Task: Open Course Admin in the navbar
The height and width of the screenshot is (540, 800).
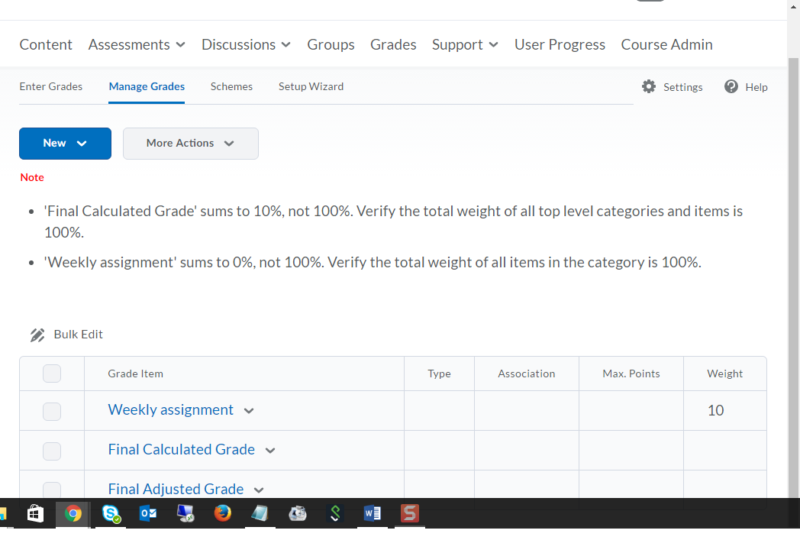Action: tap(666, 44)
